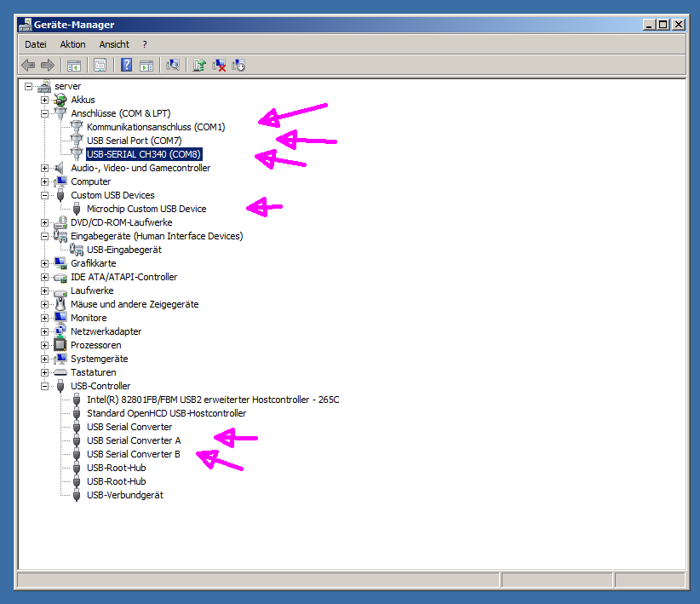The height and width of the screenshot is (604, 700).
Task: Click the Forward arrow toolbar button
Action: click(48, 66)
